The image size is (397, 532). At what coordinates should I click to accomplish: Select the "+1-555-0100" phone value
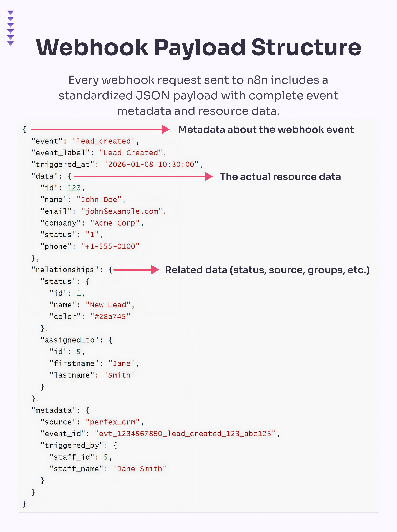tap(110, 246)
